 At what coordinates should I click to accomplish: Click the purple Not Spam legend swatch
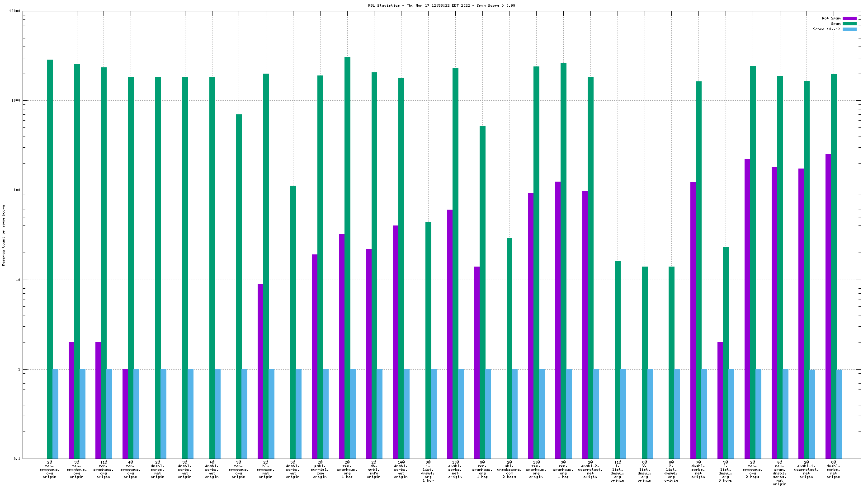pos(849,19)
